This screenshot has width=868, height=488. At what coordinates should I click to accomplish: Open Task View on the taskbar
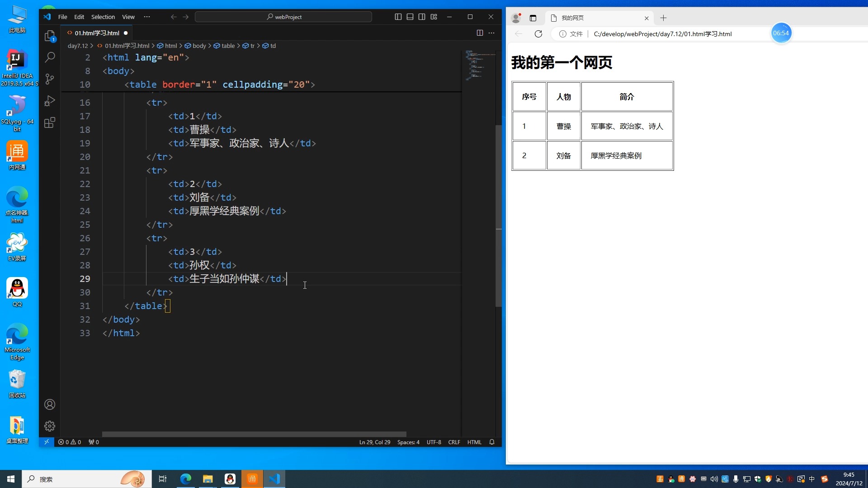click(x=163, y=479)
